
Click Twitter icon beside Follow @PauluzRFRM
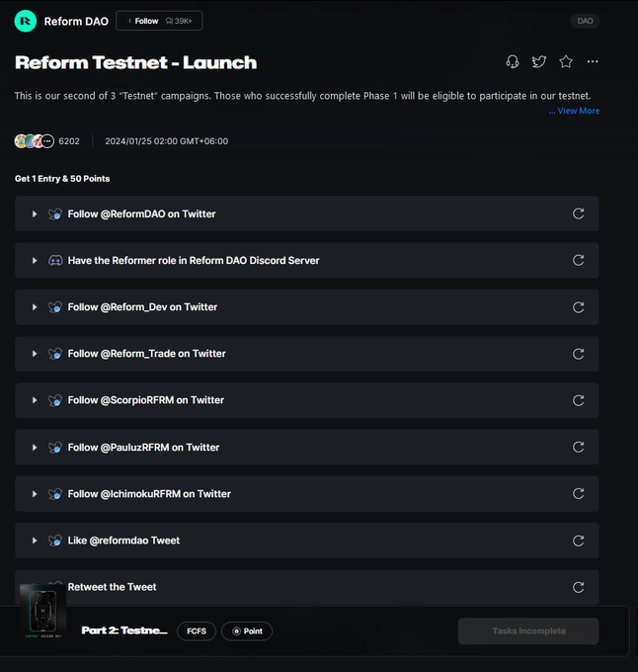pyautogui.click(x=55, y=448)
